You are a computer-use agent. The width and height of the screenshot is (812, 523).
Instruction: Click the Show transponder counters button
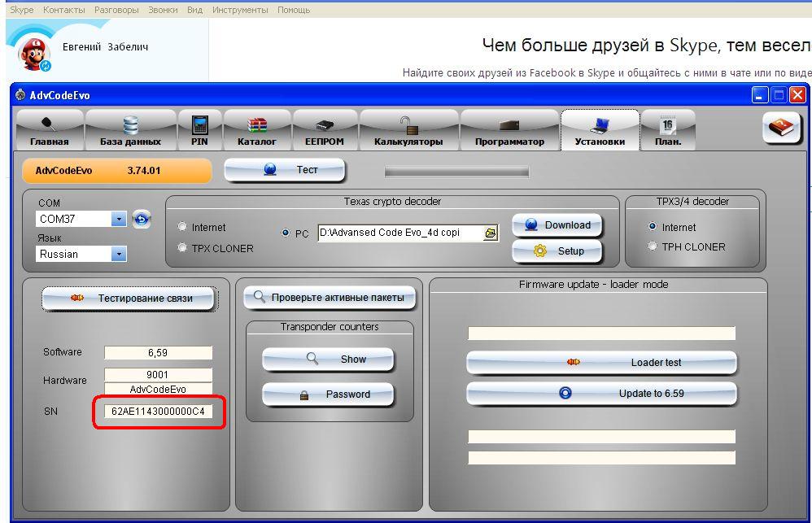click(329, 360)
